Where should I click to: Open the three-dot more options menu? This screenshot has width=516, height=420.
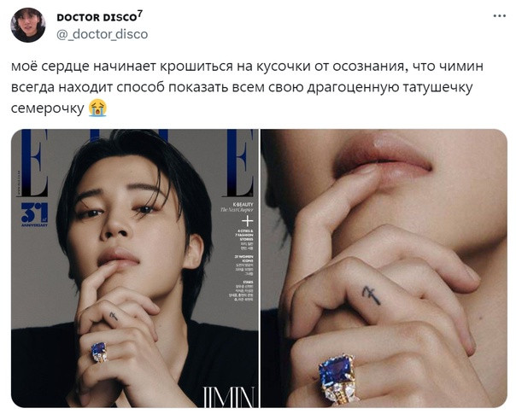[499, 15]
